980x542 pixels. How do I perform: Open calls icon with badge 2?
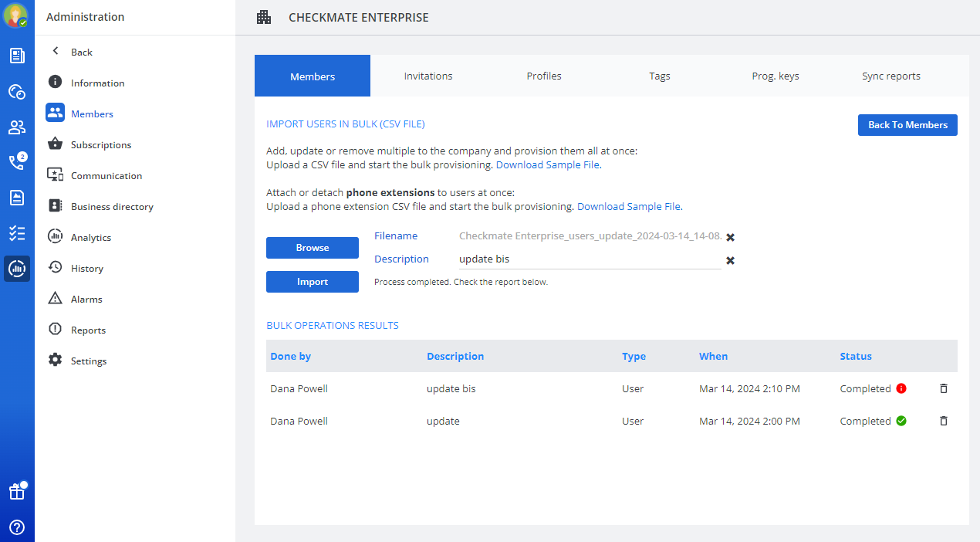[16, 162]
